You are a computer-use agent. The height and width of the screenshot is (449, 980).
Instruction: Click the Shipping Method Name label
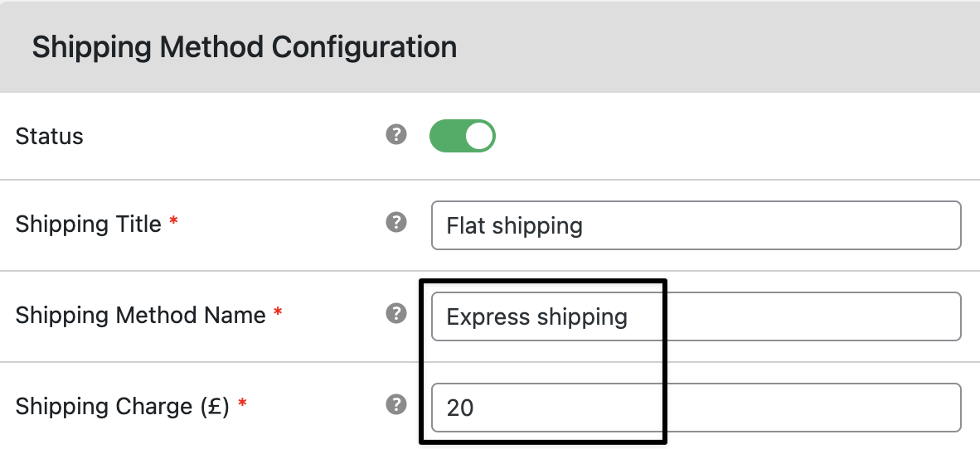pyautogui.click(x=141, y=316)
